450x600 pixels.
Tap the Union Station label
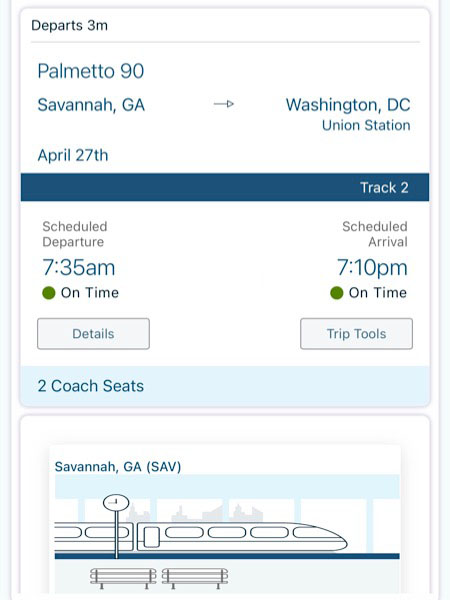tap(366, 125)
